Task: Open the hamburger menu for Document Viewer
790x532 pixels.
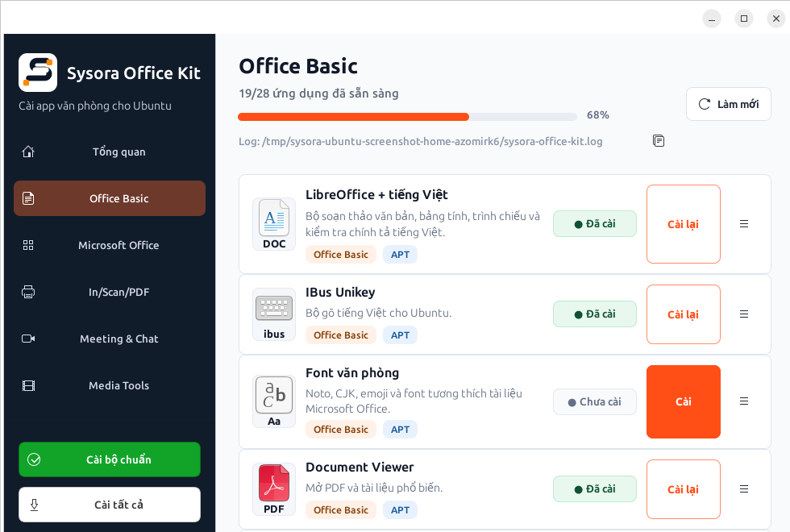Action: click(x=744, y=489)
